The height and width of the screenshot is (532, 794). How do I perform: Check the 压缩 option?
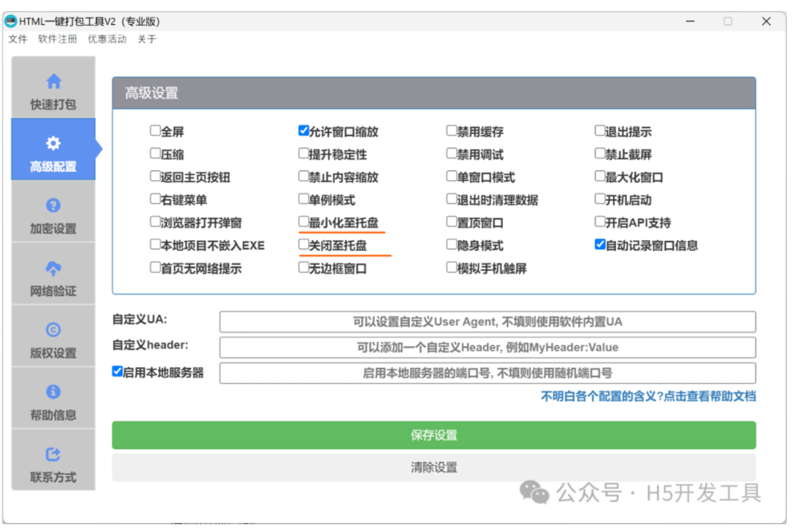pyautogui.click(x=155, y=154)
